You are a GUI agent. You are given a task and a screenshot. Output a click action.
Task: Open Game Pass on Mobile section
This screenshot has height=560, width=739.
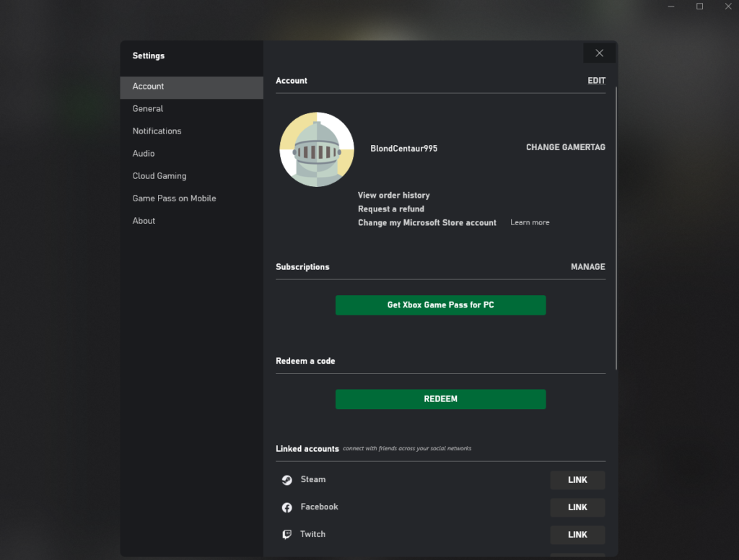pos(191,198)
